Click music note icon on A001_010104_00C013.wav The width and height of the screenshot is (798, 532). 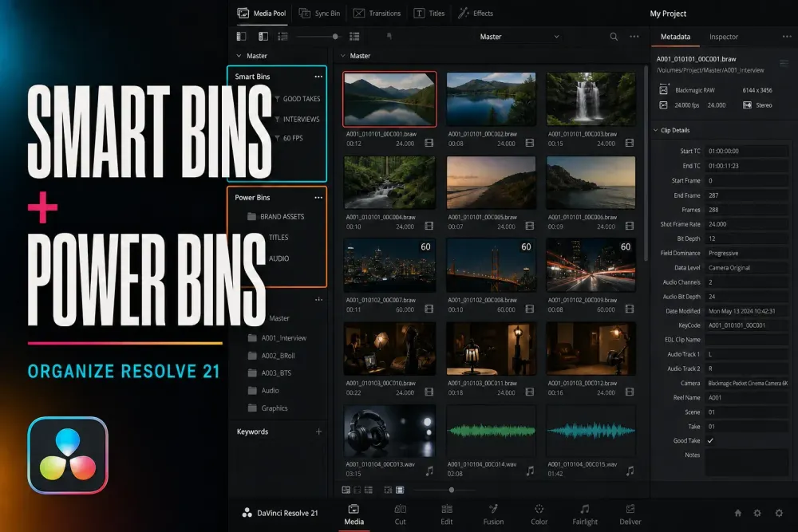(x=429, y=471)
